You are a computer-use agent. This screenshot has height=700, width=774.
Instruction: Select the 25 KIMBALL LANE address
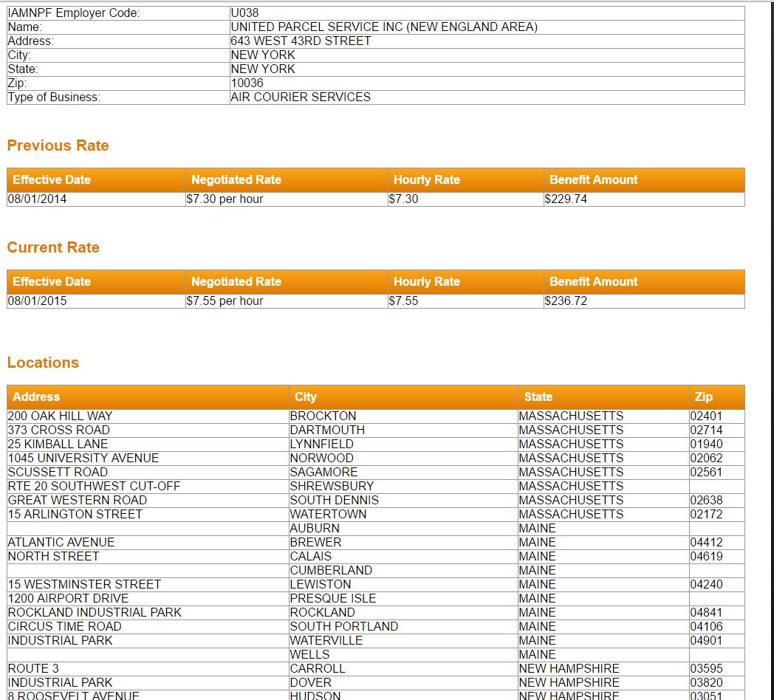point(58,444)
